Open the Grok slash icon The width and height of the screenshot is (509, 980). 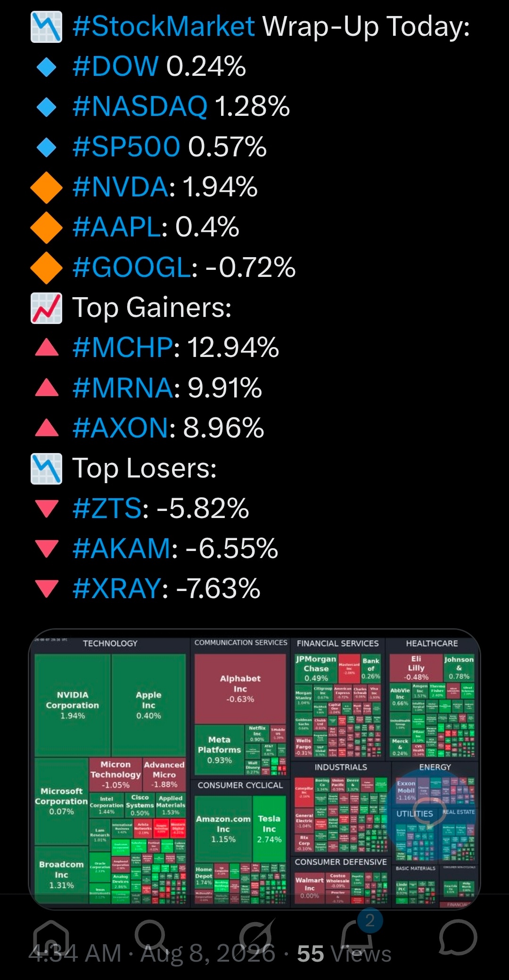(255, 937)
